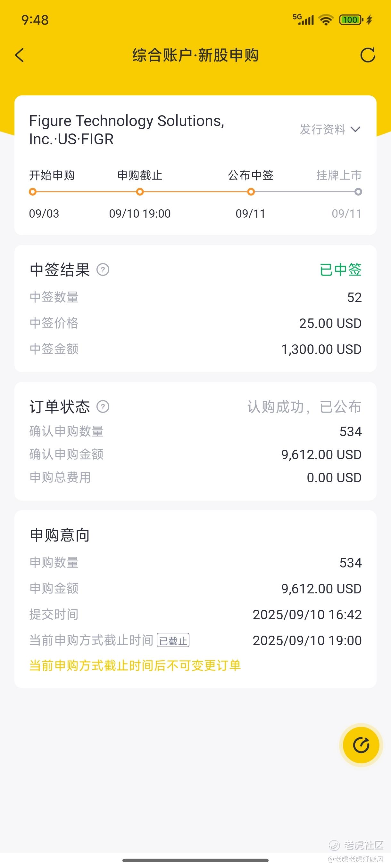The image size is (391, 868).
Task: Tap the 认购成功，已公布 order status
Action: pyautogui.click(x=304, y=407)
